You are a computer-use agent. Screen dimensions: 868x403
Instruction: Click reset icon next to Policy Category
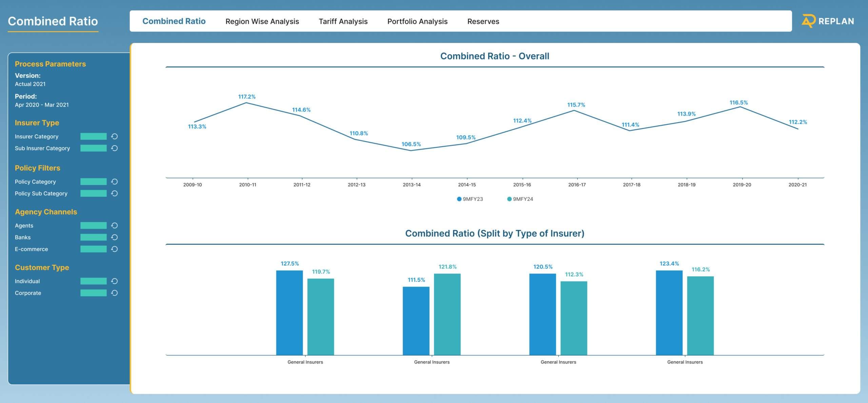tap(115, 182)
